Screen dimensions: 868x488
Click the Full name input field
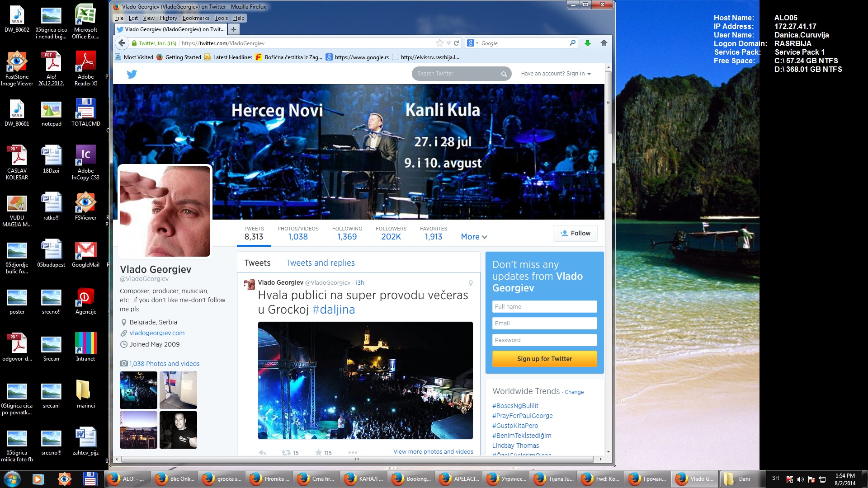tap(544, 306)
